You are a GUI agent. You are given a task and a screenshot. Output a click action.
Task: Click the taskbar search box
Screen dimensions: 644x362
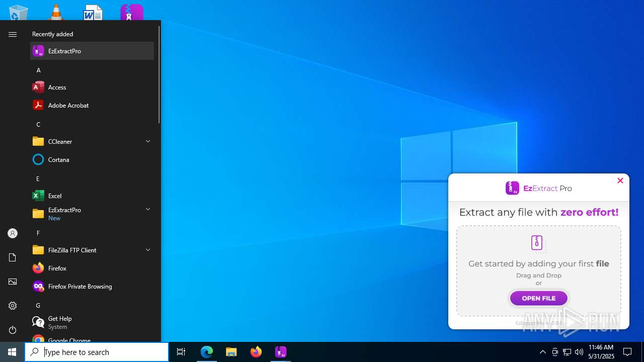pyautogui.click(x=97, y=352)
